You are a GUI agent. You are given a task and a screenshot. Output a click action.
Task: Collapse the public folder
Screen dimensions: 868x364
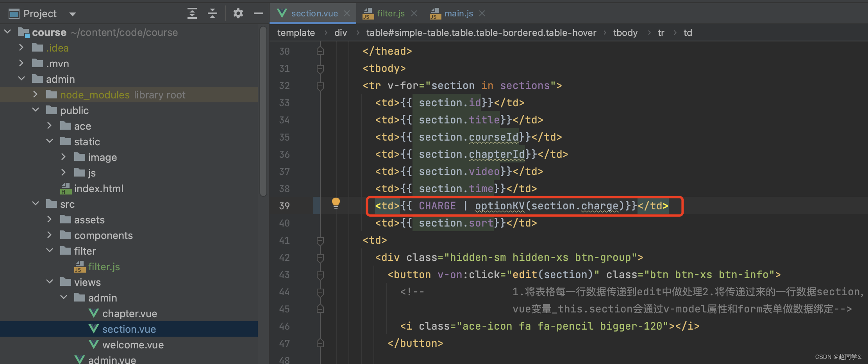click(x=36, y=110)
